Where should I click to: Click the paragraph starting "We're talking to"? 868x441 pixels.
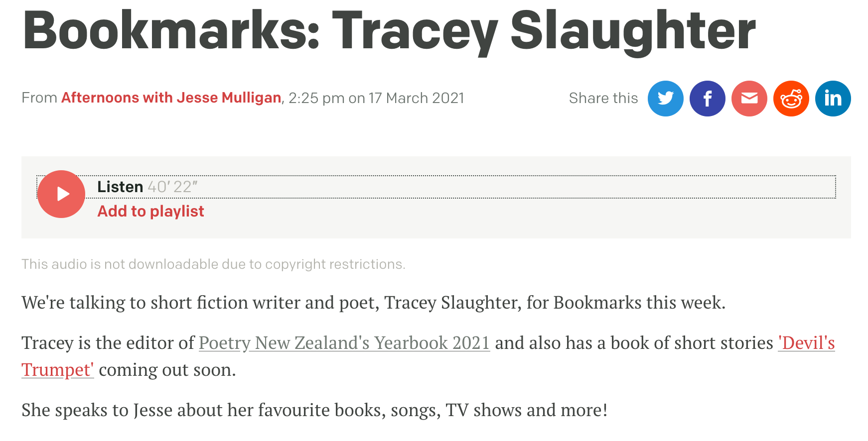click(373, 303)
